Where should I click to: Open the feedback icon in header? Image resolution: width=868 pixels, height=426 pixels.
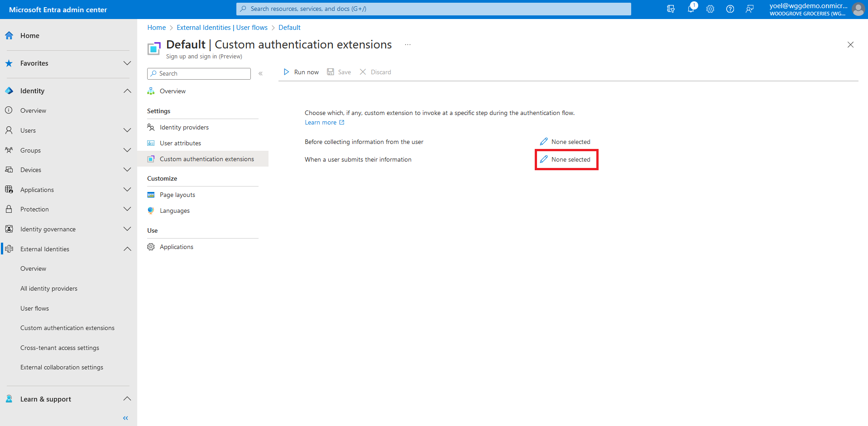[749, 9]
